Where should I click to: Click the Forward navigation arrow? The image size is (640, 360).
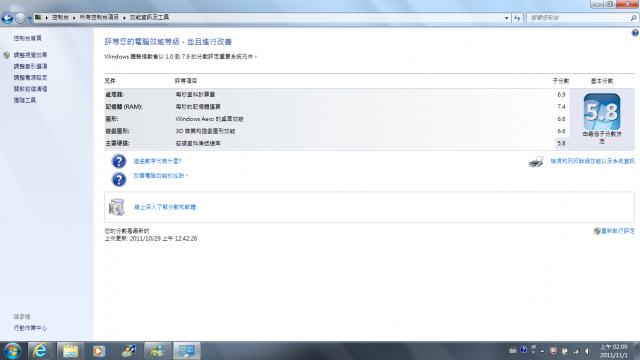coord(20,18)
